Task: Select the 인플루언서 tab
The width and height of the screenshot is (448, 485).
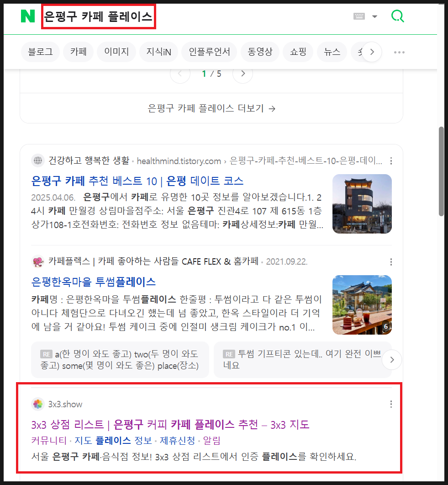Action: pos(209,52)
